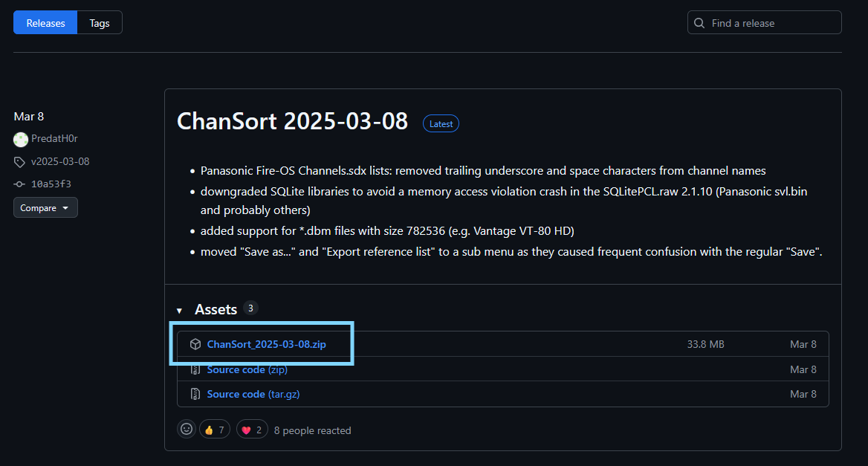
Task: Click Mar 8 date in Source code (zip) row
Action: pos(803,369)
